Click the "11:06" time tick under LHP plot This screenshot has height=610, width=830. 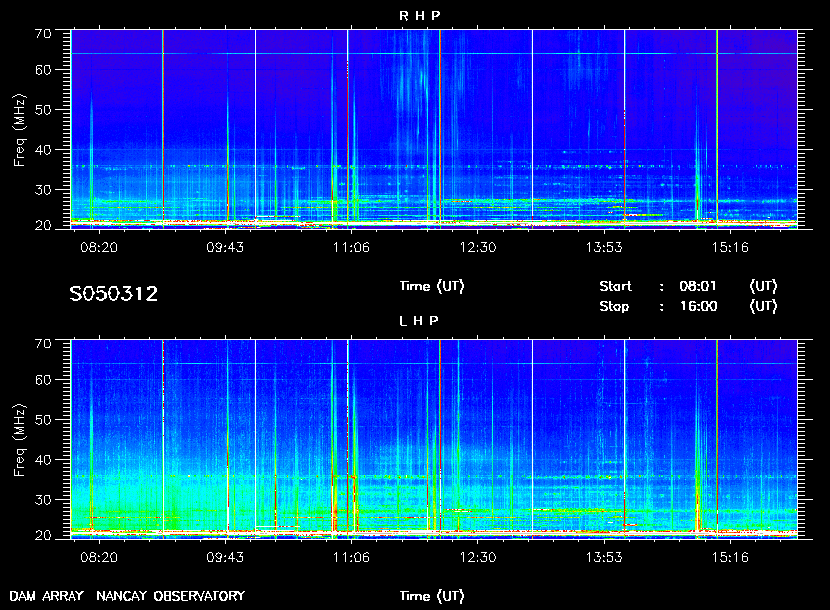pyautogui.click(x=351, y=557)
